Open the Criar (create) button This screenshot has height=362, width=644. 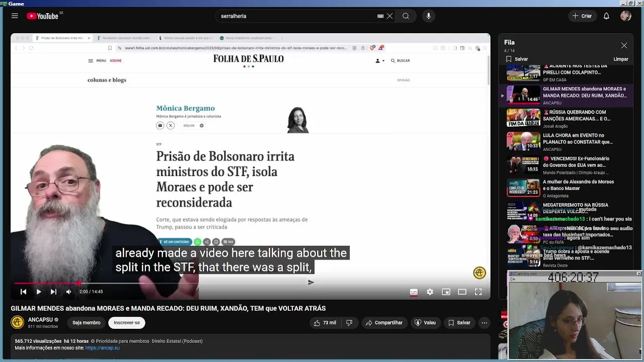[x=582, y=16]
